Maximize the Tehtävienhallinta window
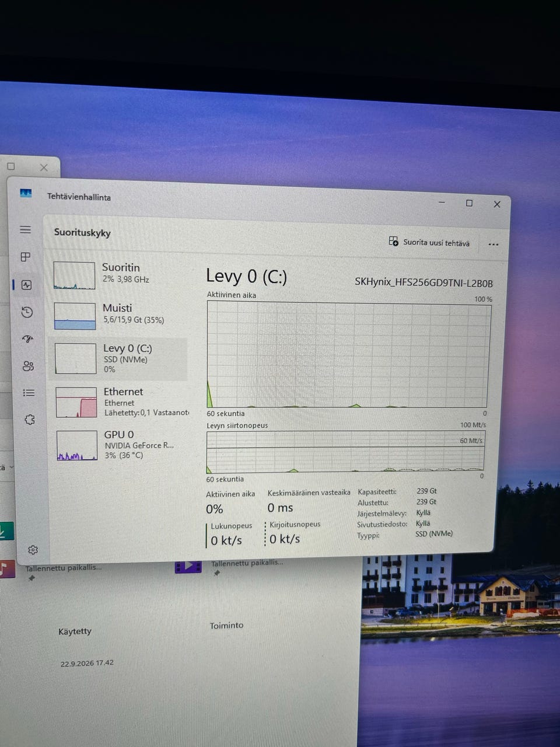560x747 pixels. (469, 203)
